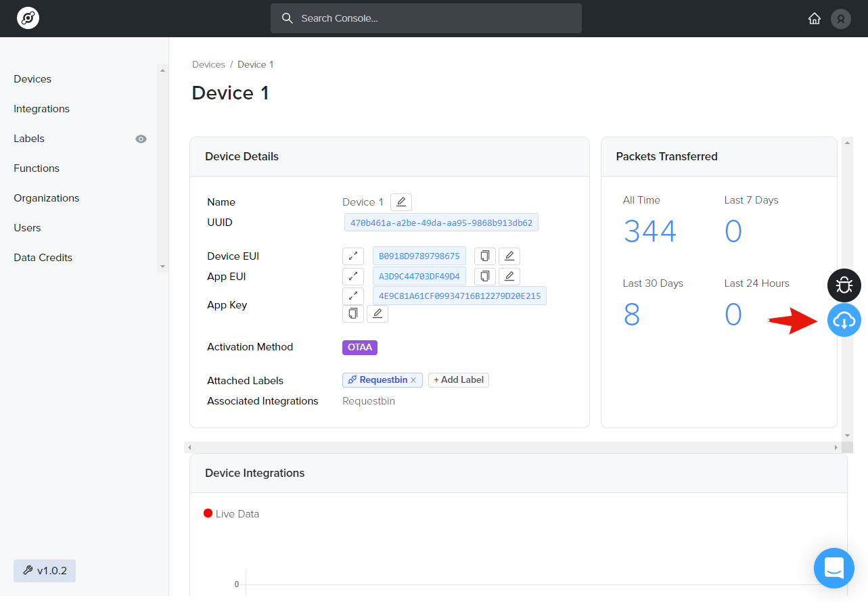
Task: Toggle the Labels eye visibility icon
Action: pyautogui.click(x=141, y=139)
